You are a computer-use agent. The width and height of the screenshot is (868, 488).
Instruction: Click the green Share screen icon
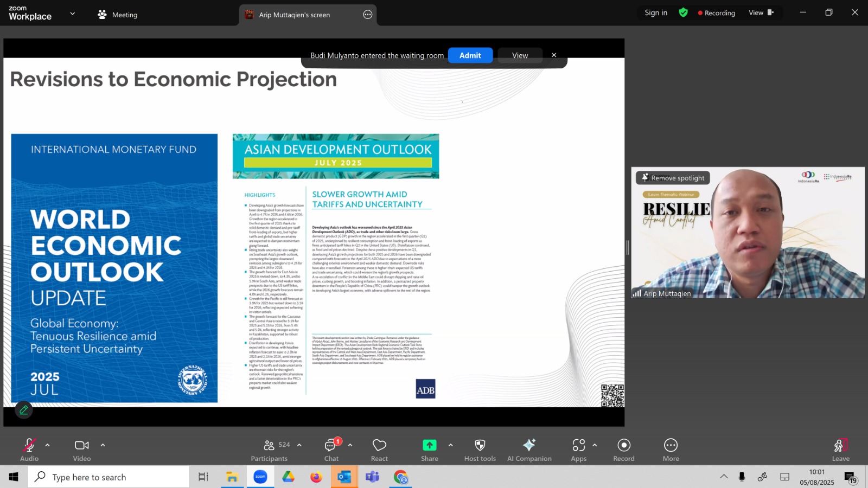429,445
